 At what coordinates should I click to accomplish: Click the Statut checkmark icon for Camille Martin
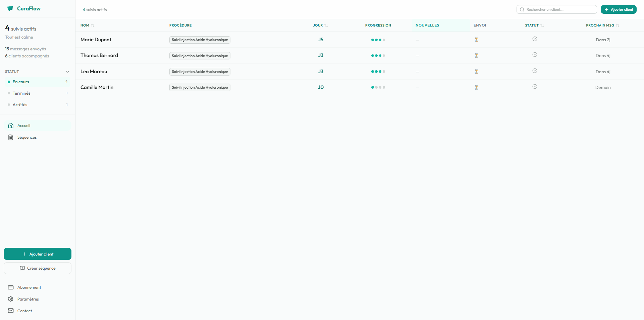(x=535, y=86)
